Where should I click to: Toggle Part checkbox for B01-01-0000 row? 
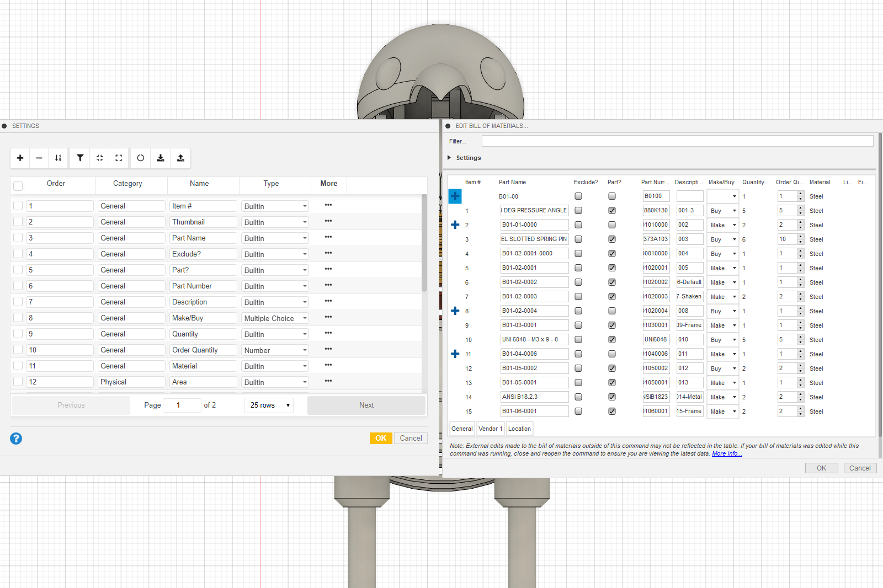click(x=612, y=225)
